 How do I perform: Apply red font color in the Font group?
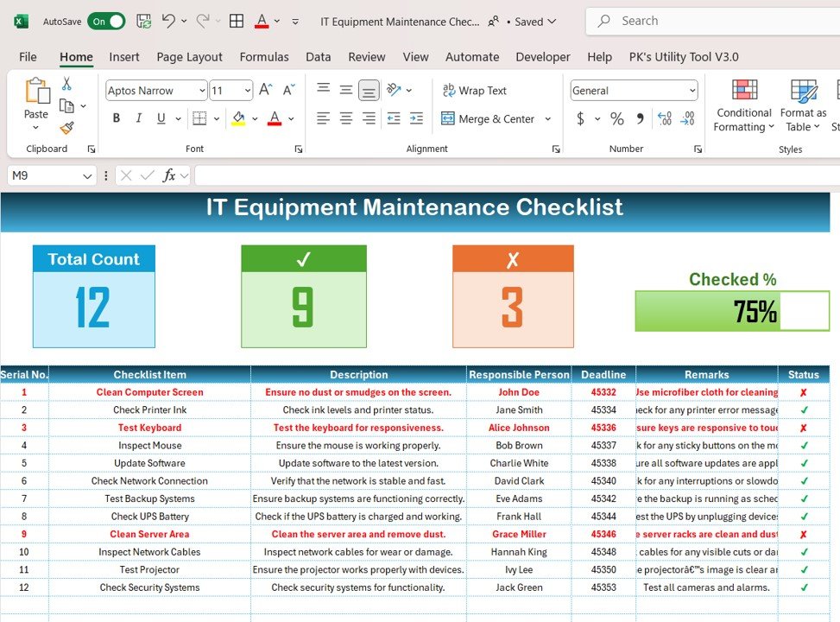275,118
